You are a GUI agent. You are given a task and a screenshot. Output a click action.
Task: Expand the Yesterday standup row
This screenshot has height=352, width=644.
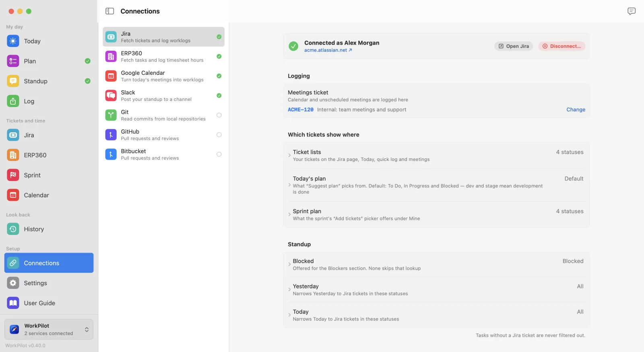point(437,290)
